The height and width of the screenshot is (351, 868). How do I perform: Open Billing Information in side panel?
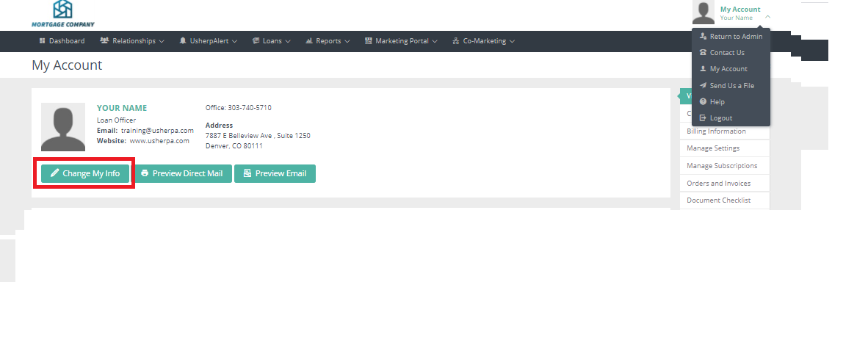tap(716, 131)
